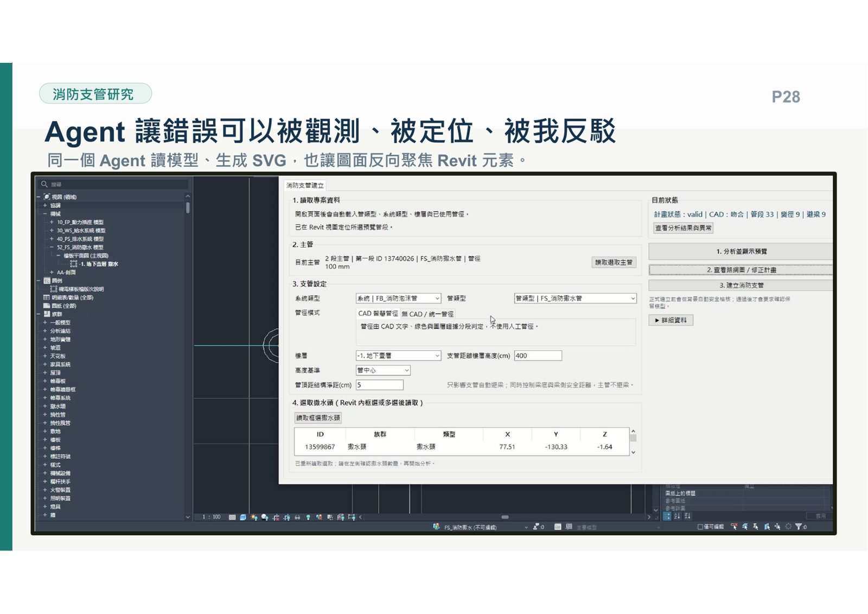Click 1. 分析並顯示預覽 button

click(x=741, y=251)
